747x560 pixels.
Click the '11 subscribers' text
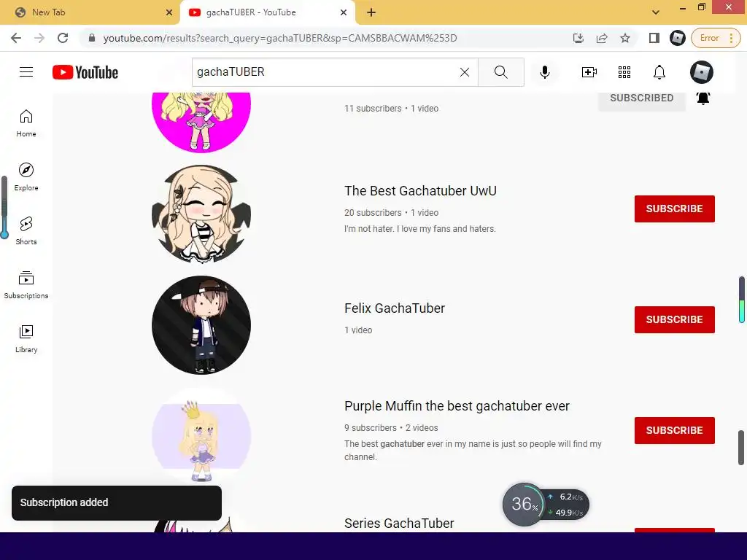click(x=373, y=109)
